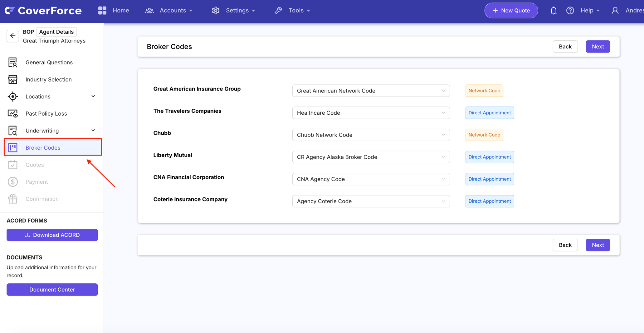644x333 pixels.
Task: Click the Agent Details tag
Action: tap(56, 32)
